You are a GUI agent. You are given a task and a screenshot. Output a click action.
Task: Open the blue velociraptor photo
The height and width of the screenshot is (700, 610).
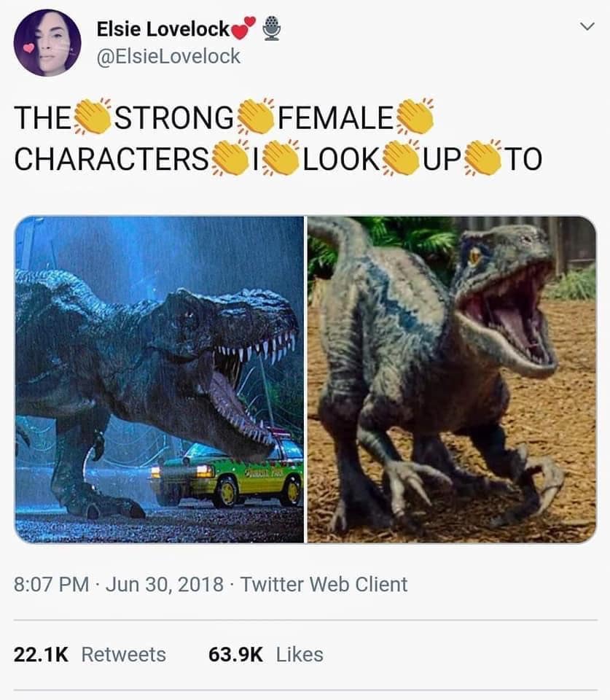click(x=452, y=379)
